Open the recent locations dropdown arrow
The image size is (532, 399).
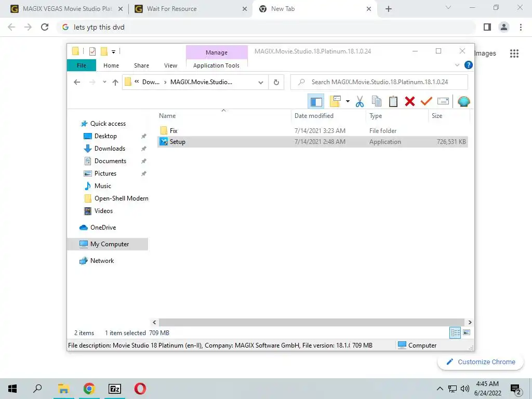click(104, 82)
